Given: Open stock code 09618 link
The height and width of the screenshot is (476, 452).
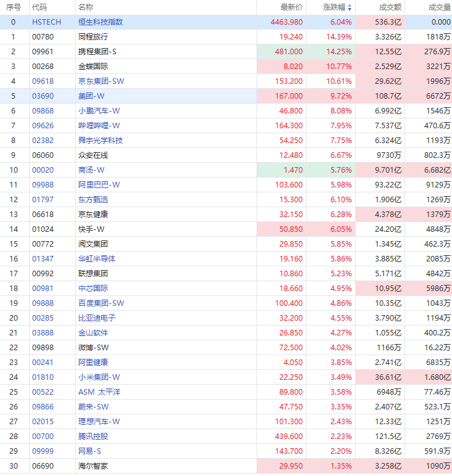Looking at the screenshot, I should coord(43,81).
